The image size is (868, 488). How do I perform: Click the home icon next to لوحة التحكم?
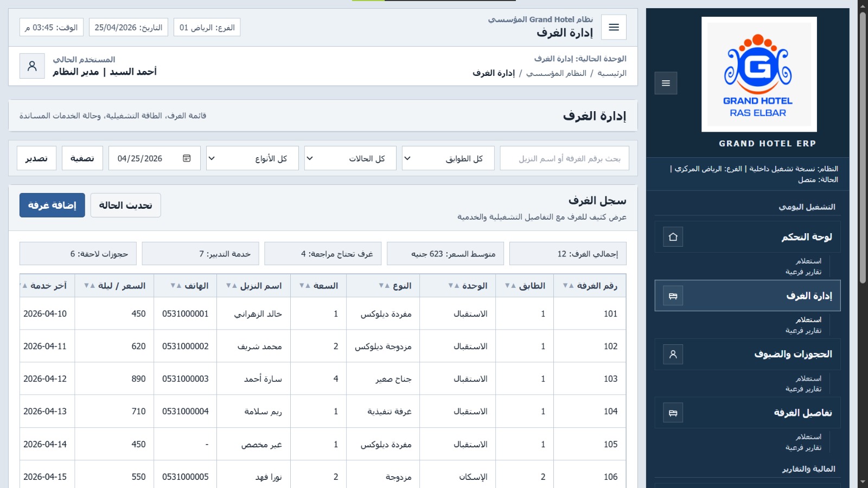[x=673, y=237]
